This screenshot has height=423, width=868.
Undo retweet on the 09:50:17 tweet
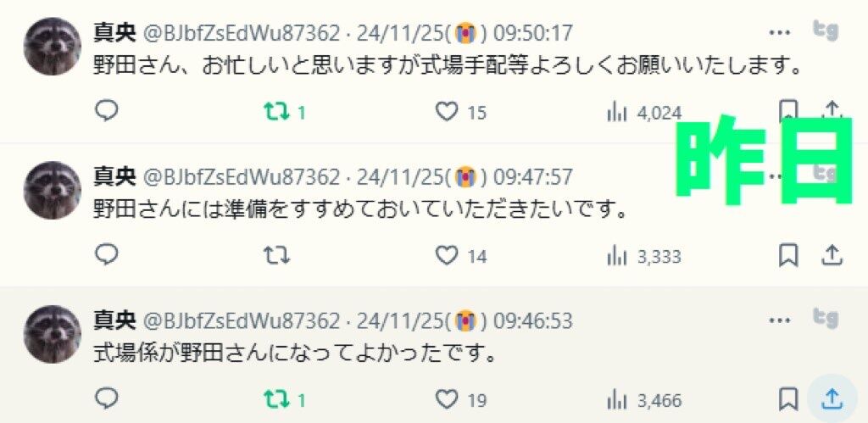coord(284,113)
